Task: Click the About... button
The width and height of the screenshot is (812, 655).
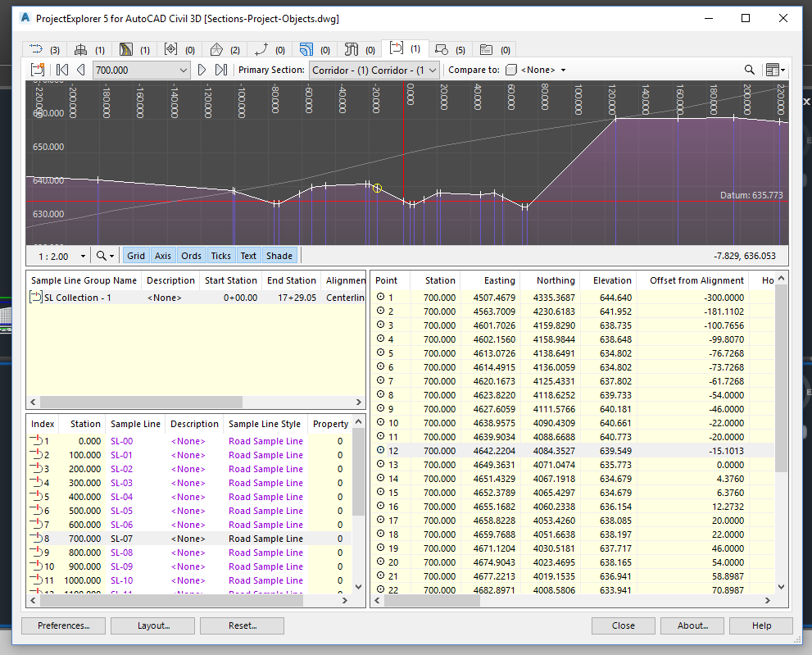Action: (692, 625)
